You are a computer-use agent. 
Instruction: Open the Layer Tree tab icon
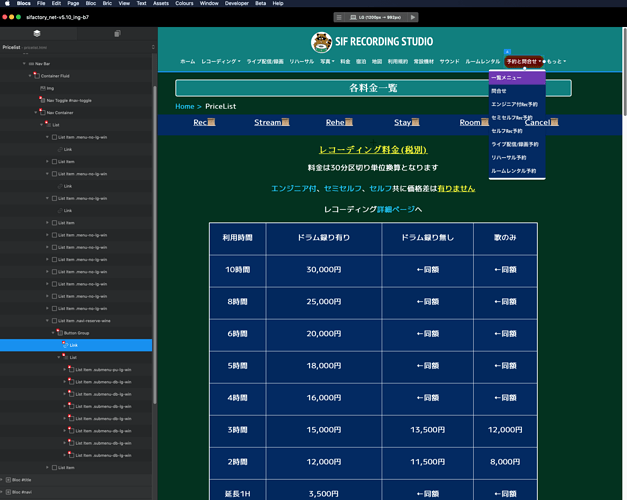pyautogui.click(x=39, y=33)
